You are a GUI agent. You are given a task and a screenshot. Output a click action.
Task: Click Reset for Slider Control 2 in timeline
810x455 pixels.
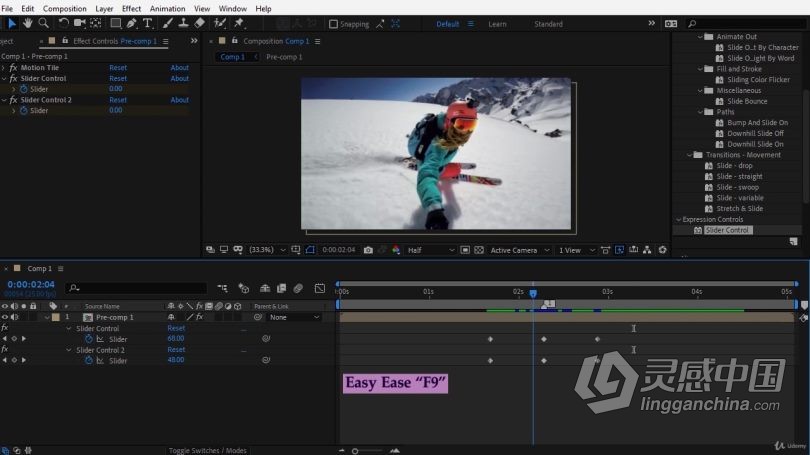tap(176, 350)
